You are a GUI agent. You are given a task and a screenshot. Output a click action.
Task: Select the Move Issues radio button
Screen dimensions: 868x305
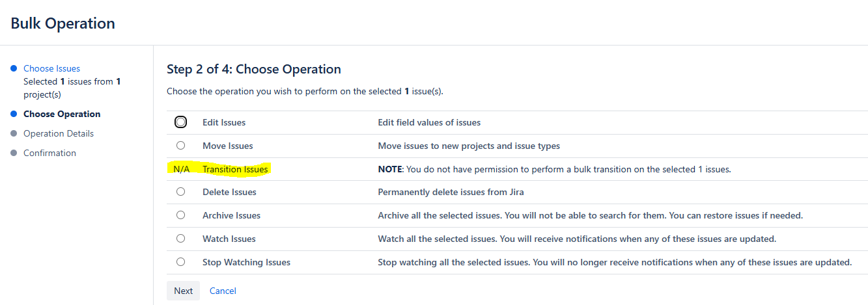pyautogui.click(x=180, y=146)
